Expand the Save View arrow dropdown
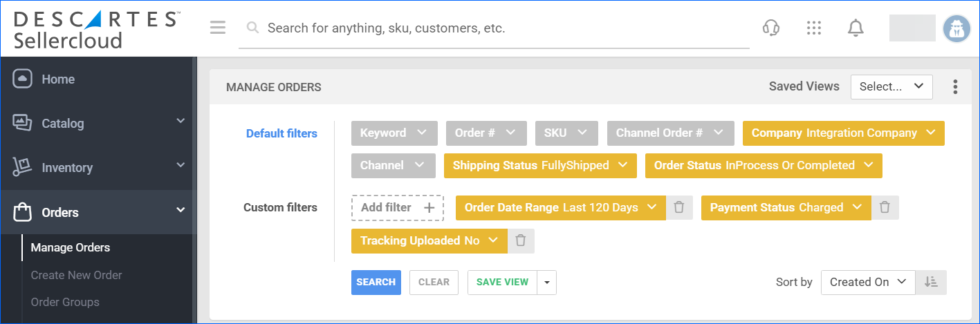This screenshot has height=324, width=980. pyautogui.click(x=547, y=282)
